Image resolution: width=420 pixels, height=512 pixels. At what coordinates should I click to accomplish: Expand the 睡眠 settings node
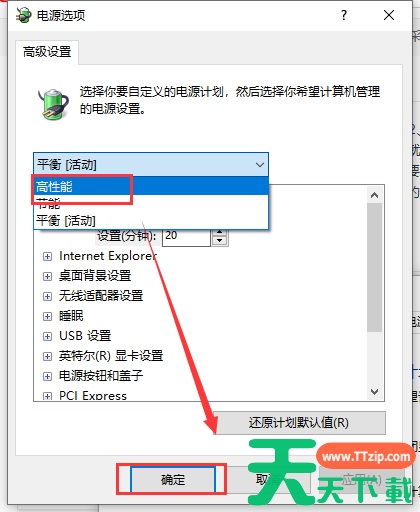coord(47,316)
